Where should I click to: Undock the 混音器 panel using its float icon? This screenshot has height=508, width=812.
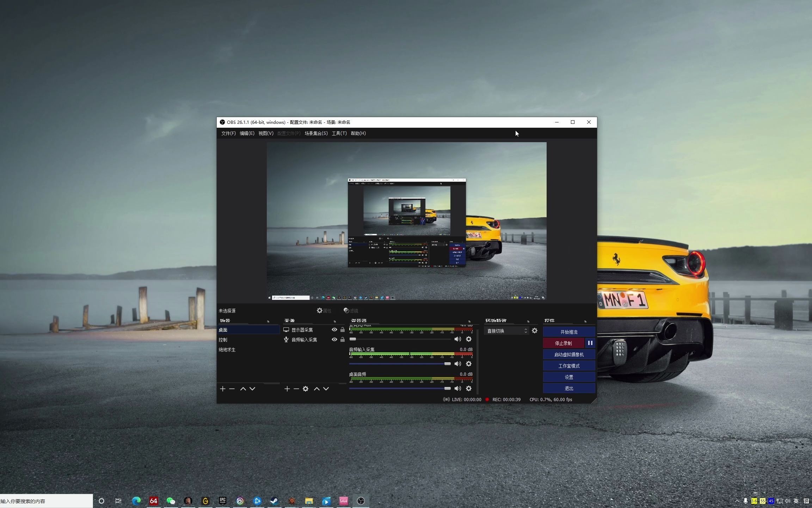[469, 321]
